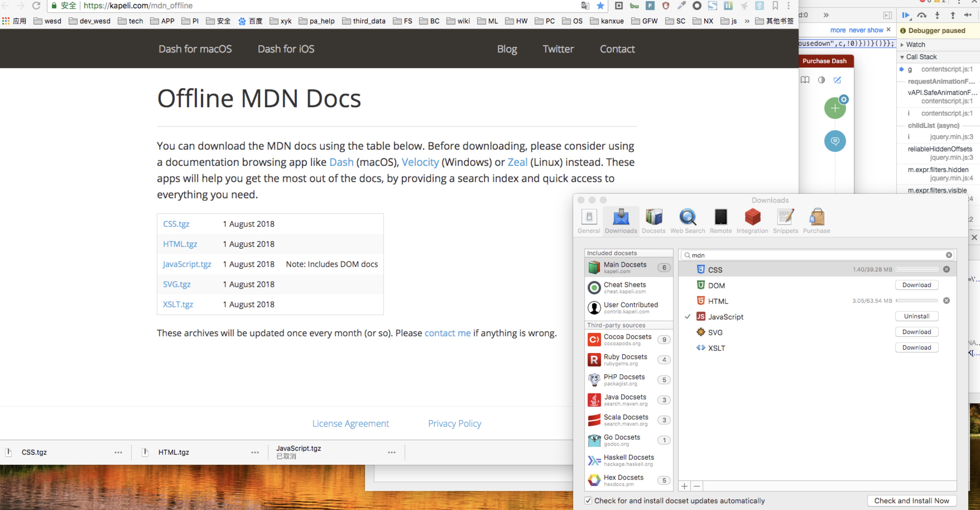Open HTML.tgz download options menu
Viewport: 980px width, 510px height.
[255, 452]
